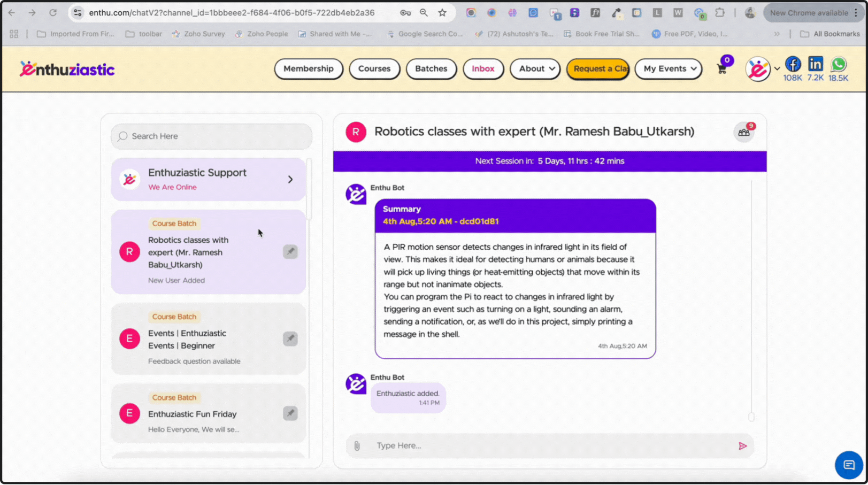Click the chat message scrollbar

751,417
